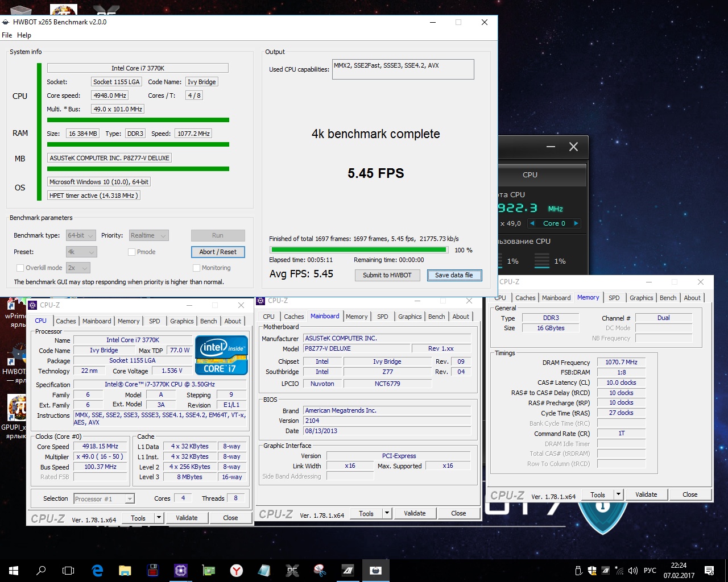This screenshot has height=582, width=728.
Task: Click Validate in CPU-Z Mainboard window
Action: click(x=415, y=513)
